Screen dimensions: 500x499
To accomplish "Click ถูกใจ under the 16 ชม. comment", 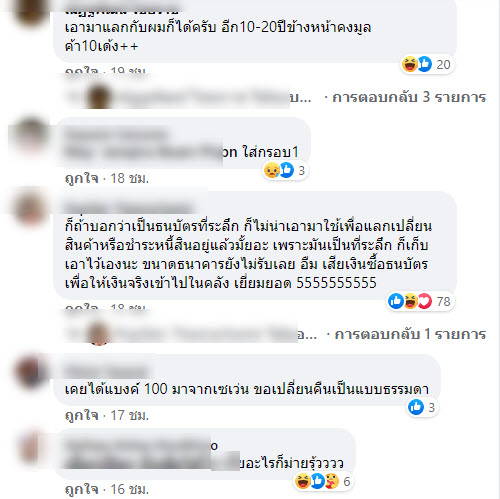I will click(x=82, y=489).
